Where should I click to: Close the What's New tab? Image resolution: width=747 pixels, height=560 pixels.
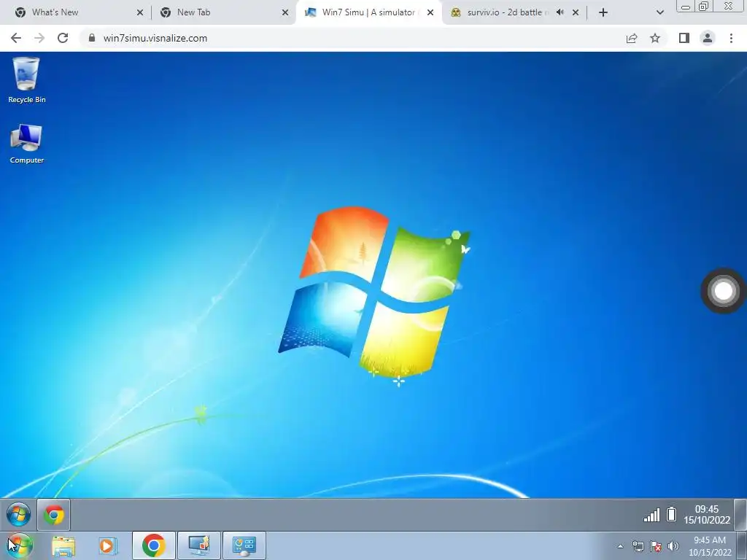point(140,13)
